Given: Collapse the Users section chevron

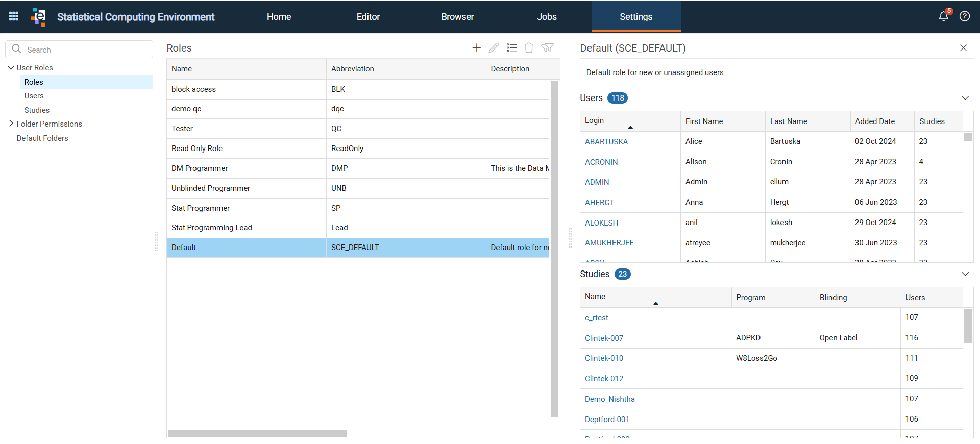Looking at the screenshot, I should coord(965,97).
